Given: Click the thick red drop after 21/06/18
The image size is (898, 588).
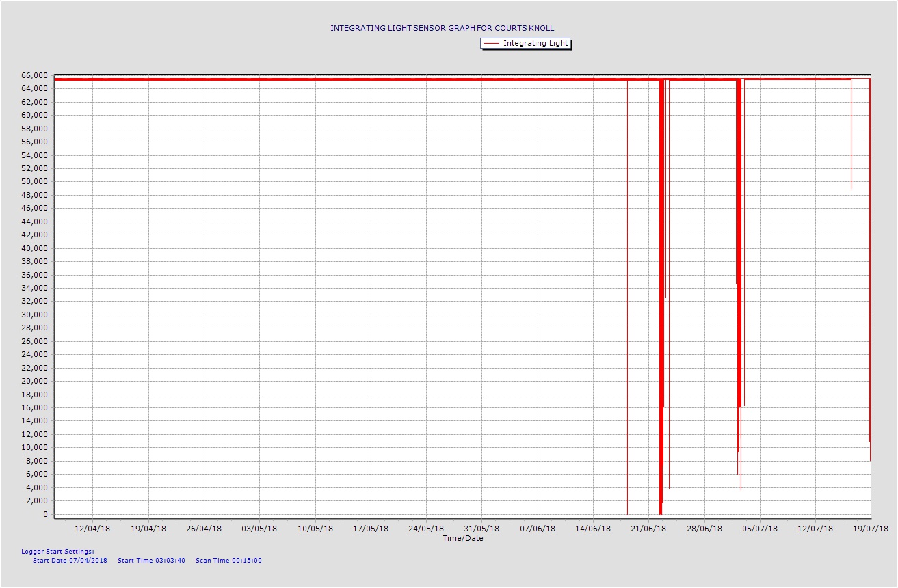Looking at the screenshot, I should pos(661,308).
